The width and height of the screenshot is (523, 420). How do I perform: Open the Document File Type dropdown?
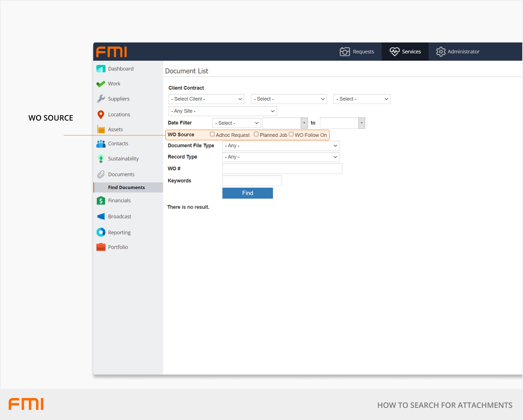(280, 146)
